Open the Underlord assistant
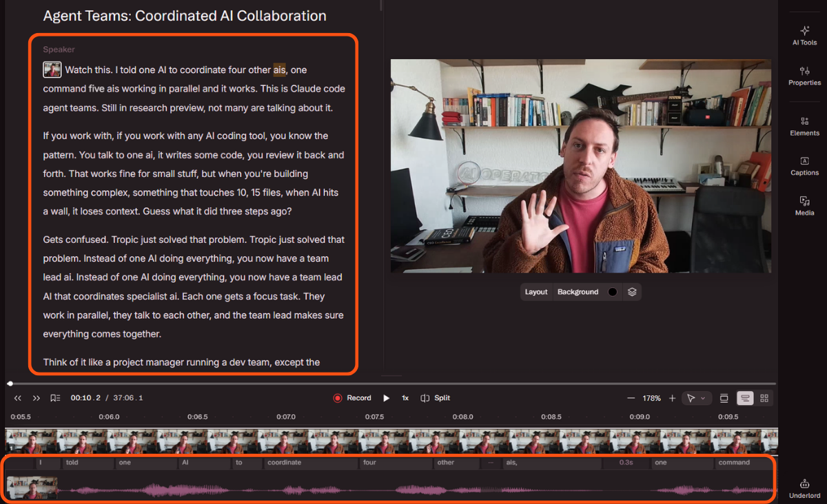The height and width of the screenshot is (504, 827). click(804, 488)
